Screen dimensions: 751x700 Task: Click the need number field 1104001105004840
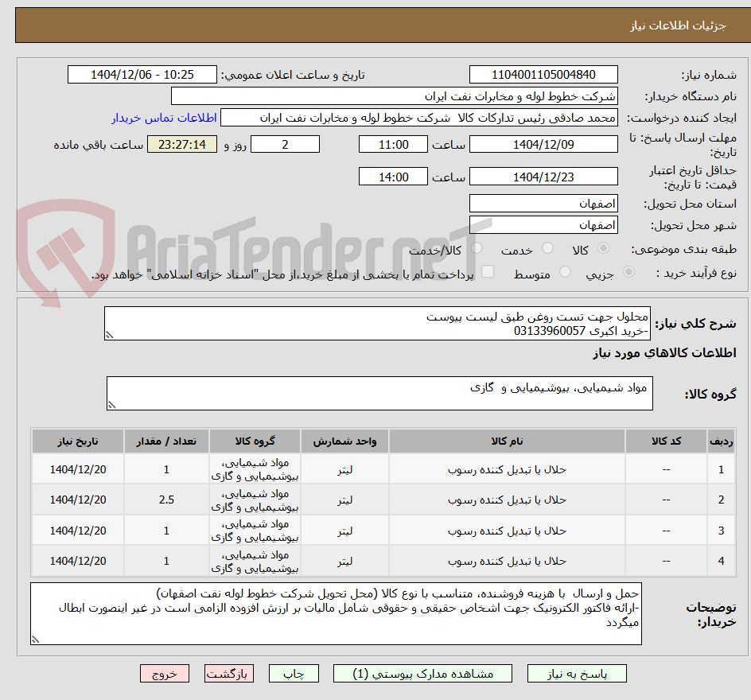click(543, 75)
